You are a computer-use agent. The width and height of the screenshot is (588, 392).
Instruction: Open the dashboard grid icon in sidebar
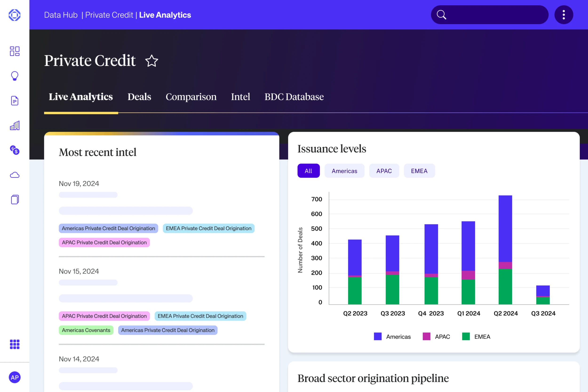pyautogui.click(x=15, y=51)
